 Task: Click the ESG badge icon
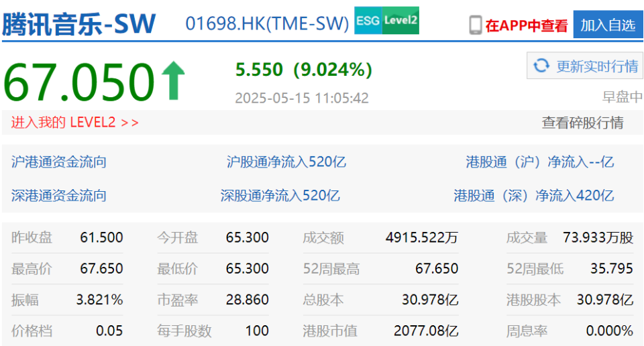click(368, 21)
